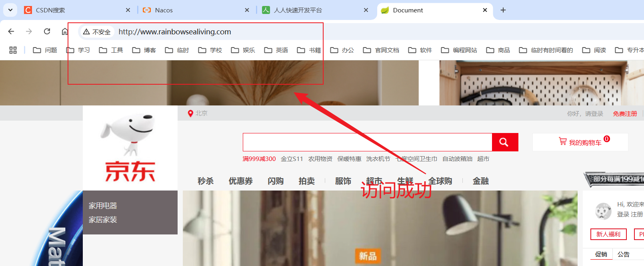Image resolution: width=644 pixels, height=266 pixels.
Task: Close the CSDN搜索 tab
Action: (128, 10)
